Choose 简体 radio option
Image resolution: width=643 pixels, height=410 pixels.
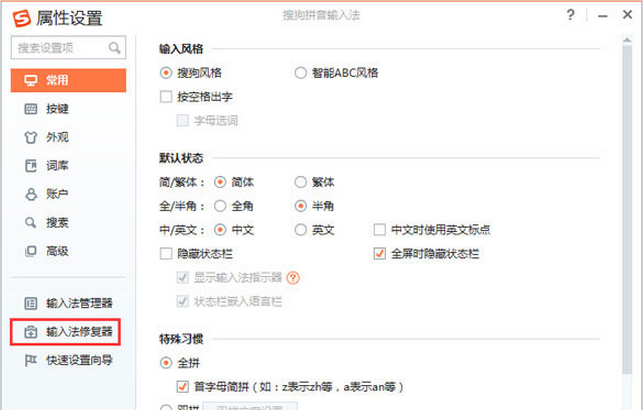[220, 182]
